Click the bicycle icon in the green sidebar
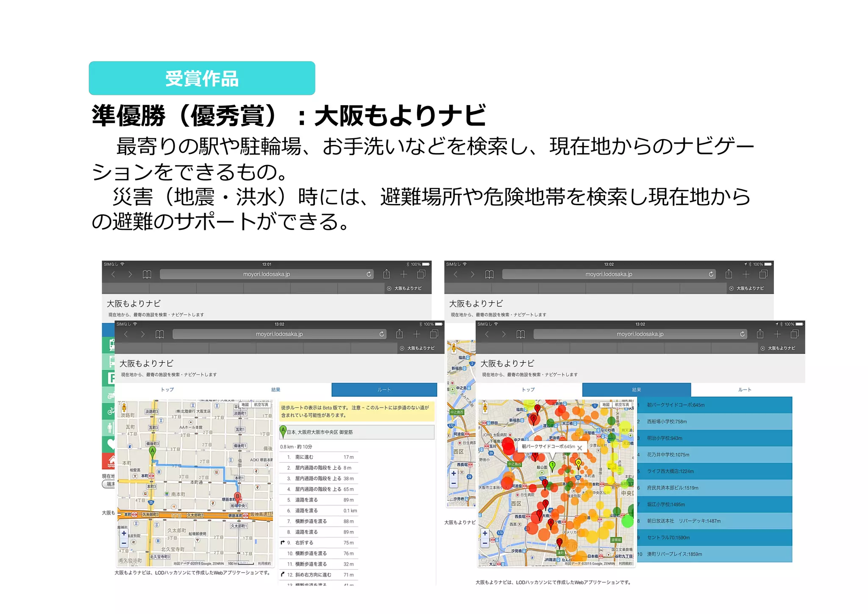The image size is (868, 614). tap(111, 410)
